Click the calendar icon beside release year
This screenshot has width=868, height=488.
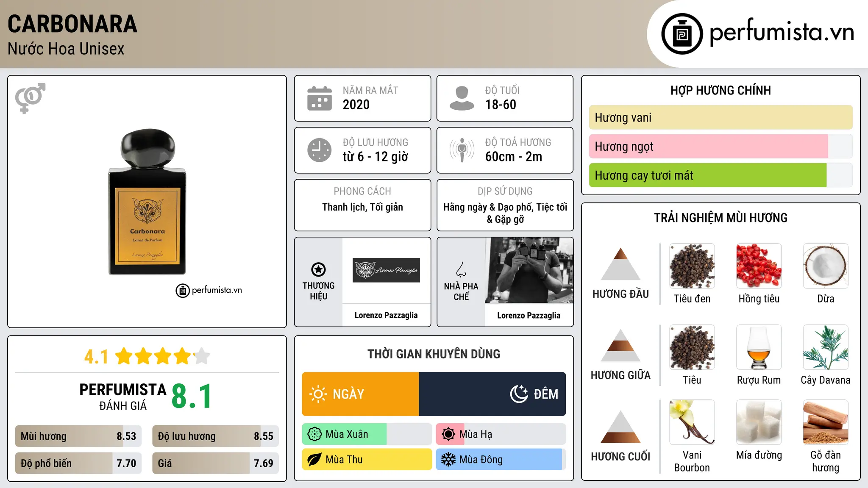coord(320,98)
